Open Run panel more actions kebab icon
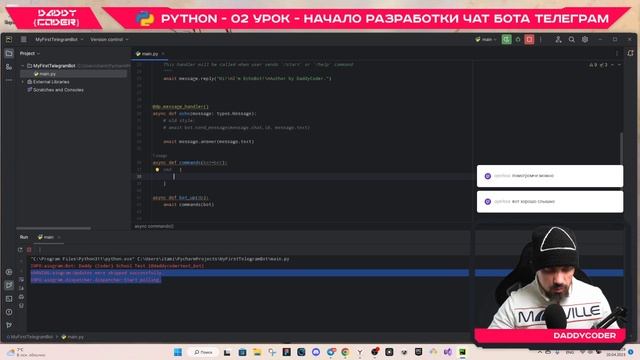Viewport: 640px width, 360px height. pyautogui.click(x=40, y=249)
